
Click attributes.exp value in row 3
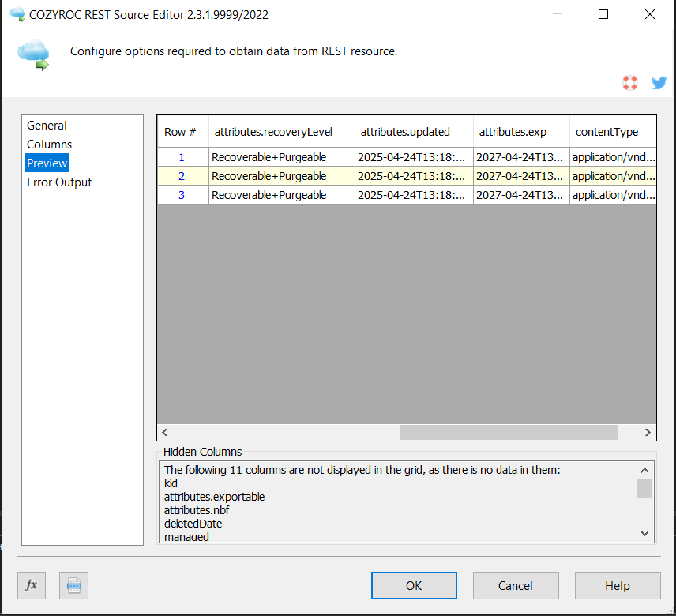(x=521, y=195)
